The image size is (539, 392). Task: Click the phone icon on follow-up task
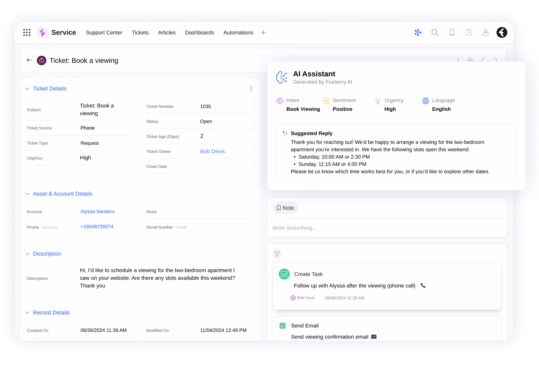(423, 285)
